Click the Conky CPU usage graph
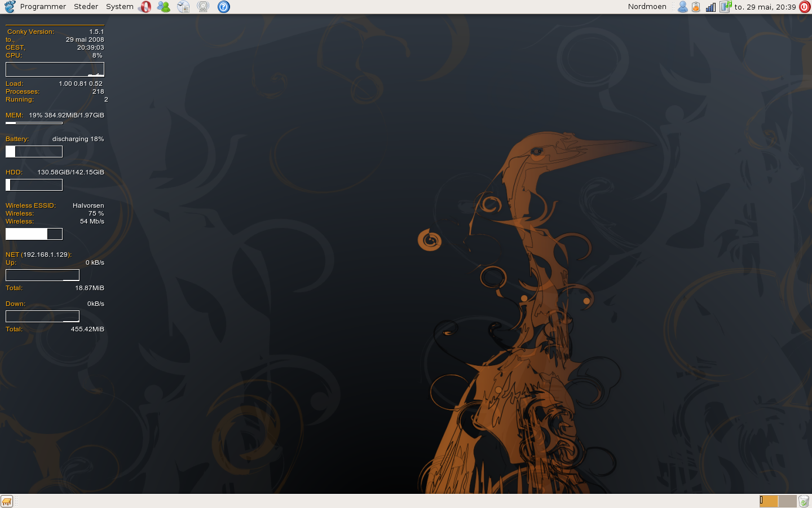The width and height of the screenshot is (812, 508). point(55,69)
